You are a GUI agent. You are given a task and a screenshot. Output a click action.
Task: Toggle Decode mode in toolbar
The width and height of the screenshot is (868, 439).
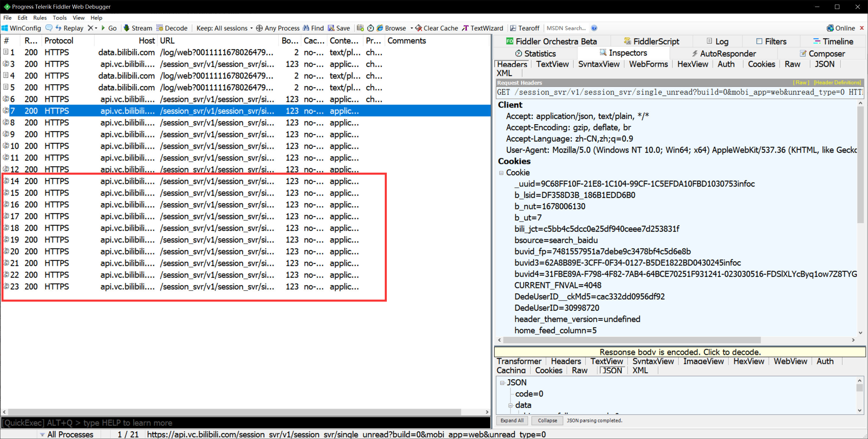(x=172, y=28)
